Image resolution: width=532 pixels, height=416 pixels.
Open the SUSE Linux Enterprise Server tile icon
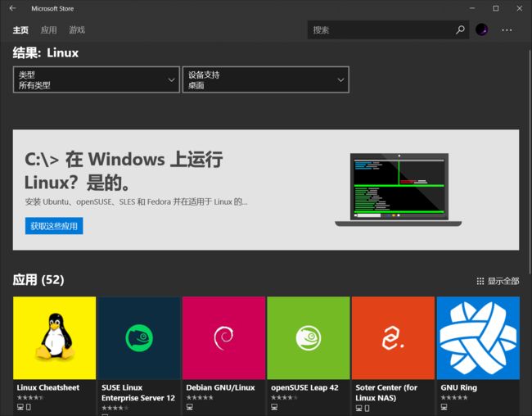tap(139, 338)
